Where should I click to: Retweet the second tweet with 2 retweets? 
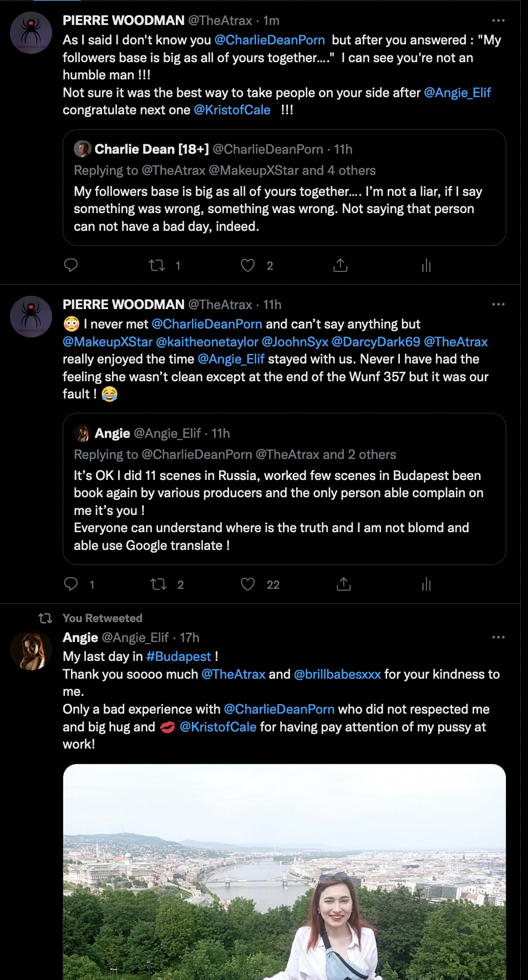pyautogui.click(x=159, y=584)
